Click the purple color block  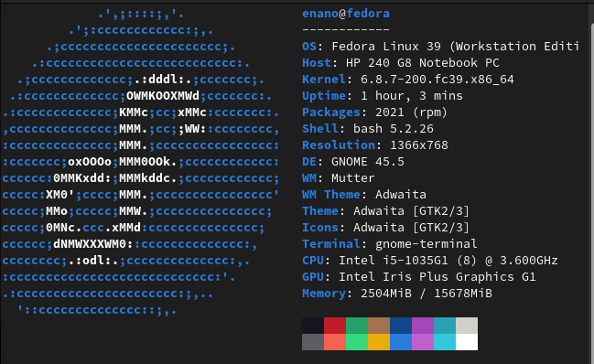[423, 326]
